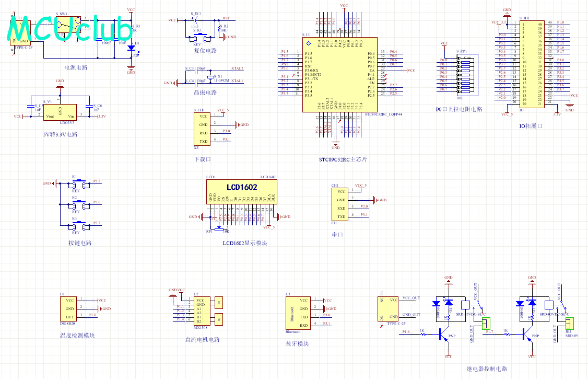The width and height of the screenshot is (588, 379).
Task: Click the S_C3 30pF capacitor
Action: click(x=196, y=71)
